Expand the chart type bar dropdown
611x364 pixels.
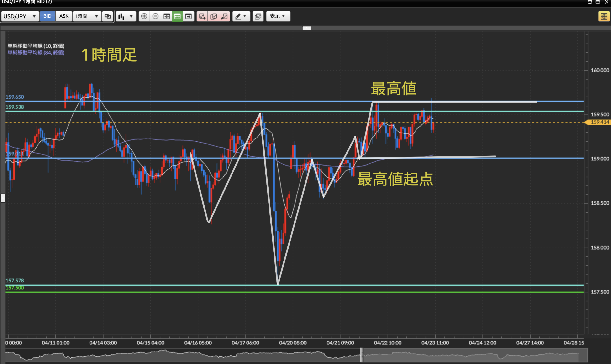[126, 16]
